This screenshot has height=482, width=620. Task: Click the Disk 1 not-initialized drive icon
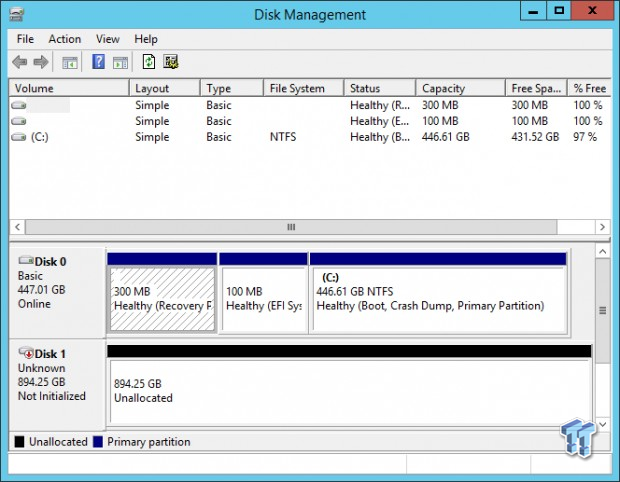point(26,352)
